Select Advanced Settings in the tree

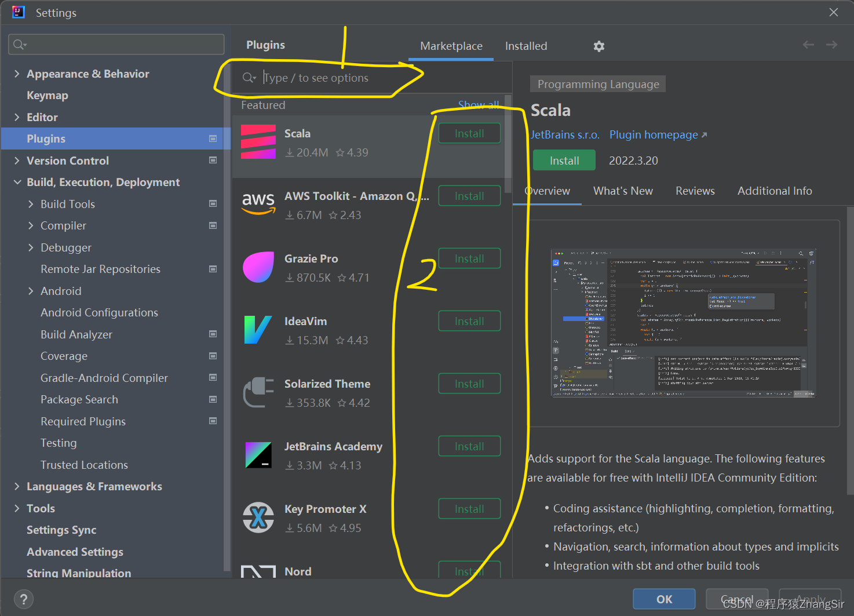[75, 552]
